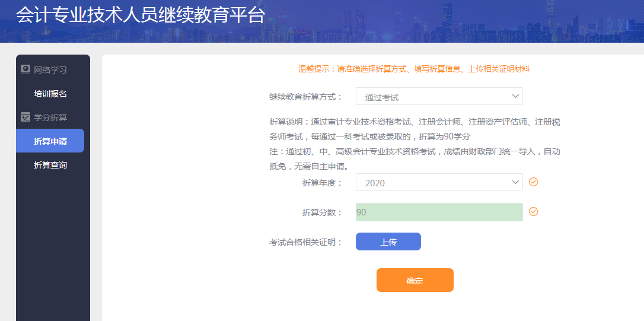Open the 通过考试 conversion method dropdown
Image resolution: width=644 pixels, height=321 pixels.
pyautogui.click(x=439, y=96)
